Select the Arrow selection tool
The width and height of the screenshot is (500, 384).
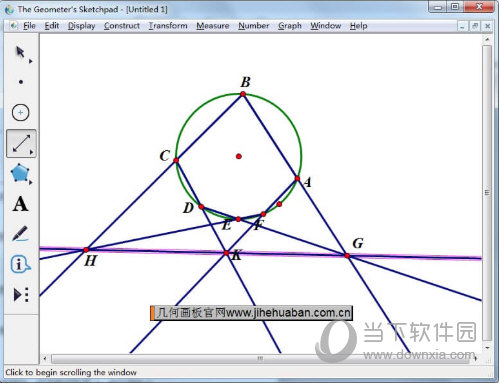(x=20, y=53)
